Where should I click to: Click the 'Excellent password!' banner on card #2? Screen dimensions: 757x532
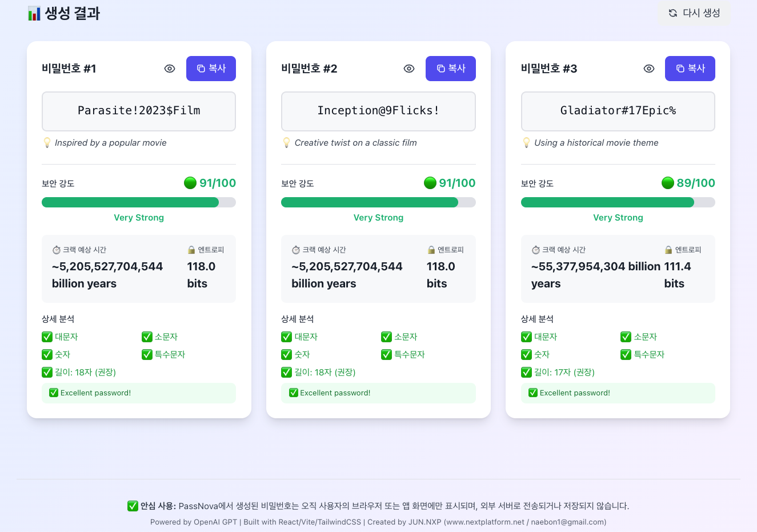click(x=378, y=393)
